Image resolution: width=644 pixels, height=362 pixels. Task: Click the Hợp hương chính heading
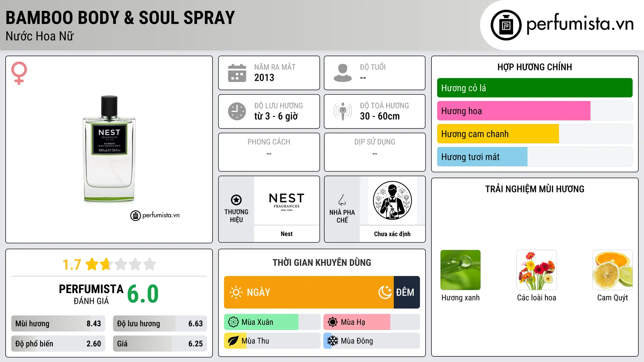[535, 67]
